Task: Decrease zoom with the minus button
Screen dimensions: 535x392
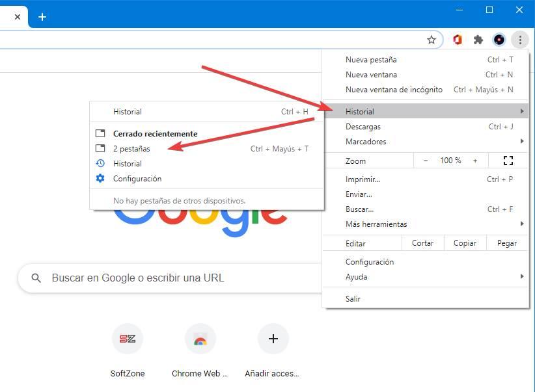Action: tap(426, 161)
